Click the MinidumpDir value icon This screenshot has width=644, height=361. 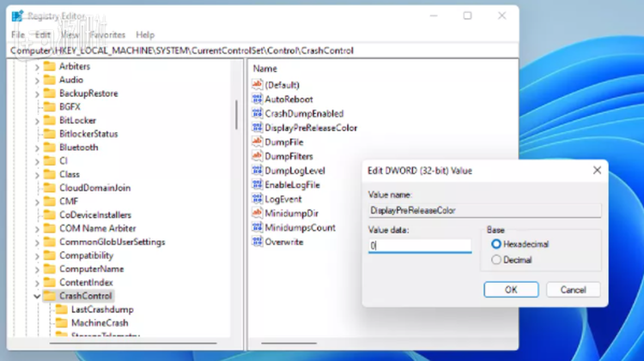pos(257,213)
